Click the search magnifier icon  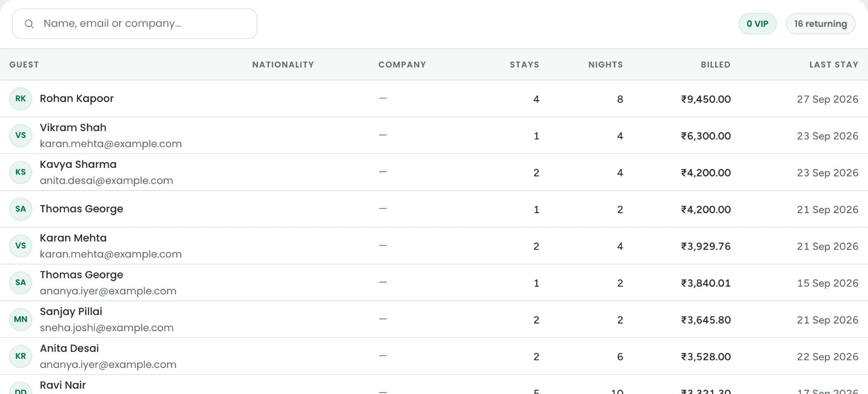point(29,24)
